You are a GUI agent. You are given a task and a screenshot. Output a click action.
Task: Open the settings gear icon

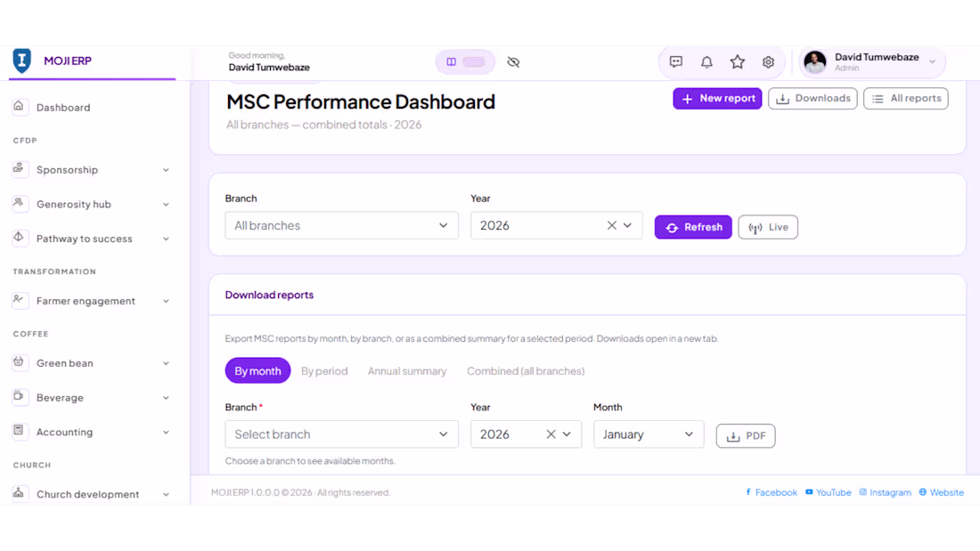point(768,61)
